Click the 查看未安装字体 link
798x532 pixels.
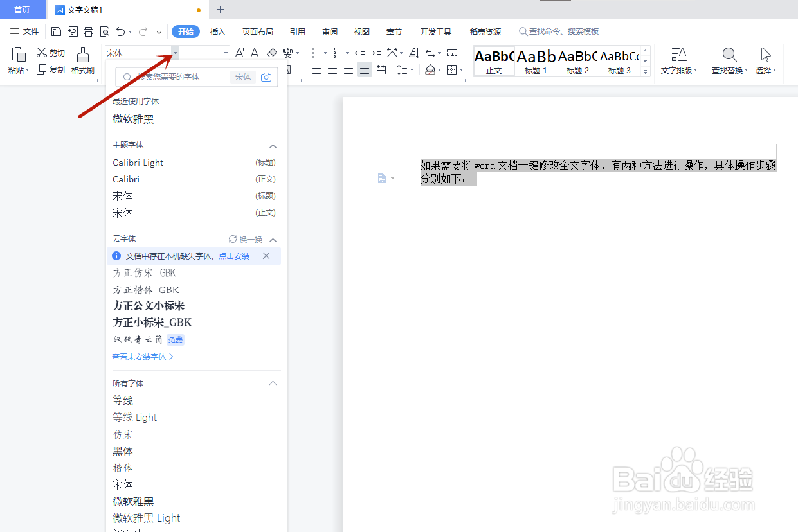(x=143, y=357)
